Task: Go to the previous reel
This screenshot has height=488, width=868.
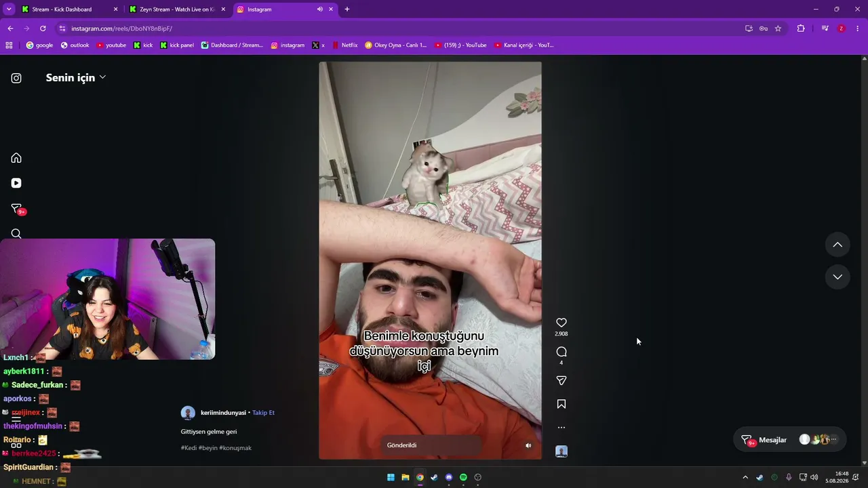Action: (x=837, y=245)
